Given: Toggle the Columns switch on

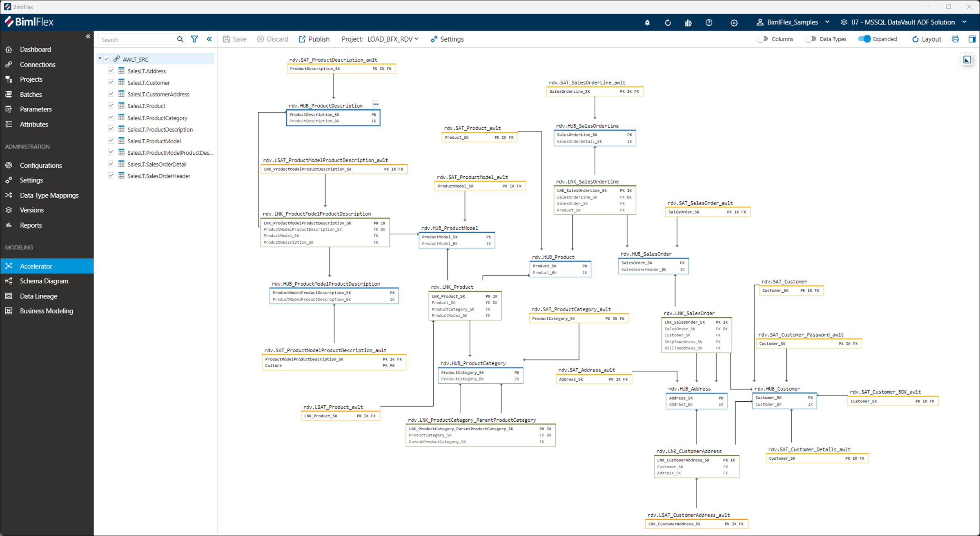Looking at the screenshot, I should click(762, 39).
